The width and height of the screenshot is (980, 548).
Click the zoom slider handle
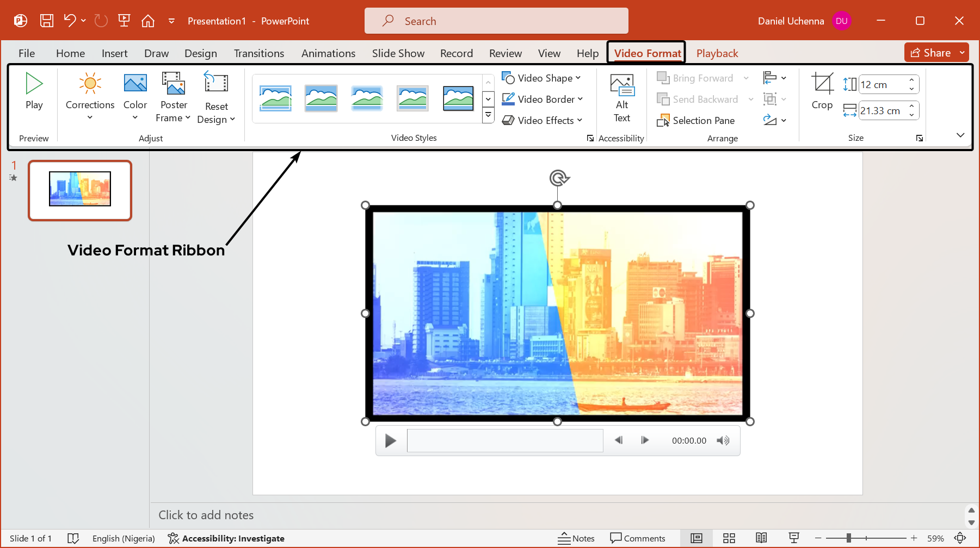(x=848, y=538)
